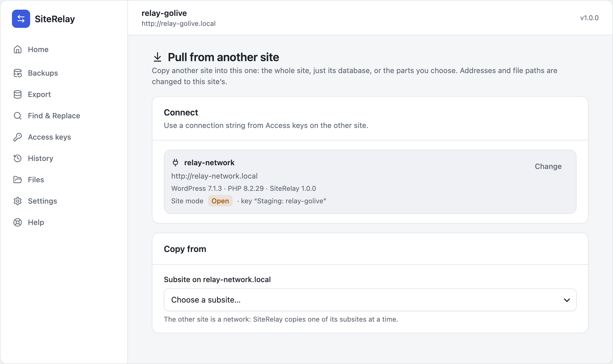The image size is (613, 364).
Task: Click the "Use a connection string" hint text
Action: 266,125
